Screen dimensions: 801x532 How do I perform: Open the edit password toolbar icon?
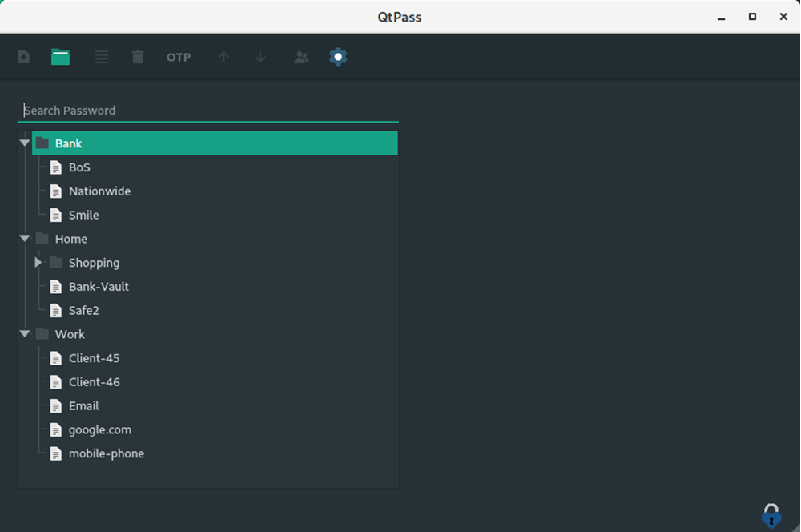pyautogui.click(x=102, y=57)
